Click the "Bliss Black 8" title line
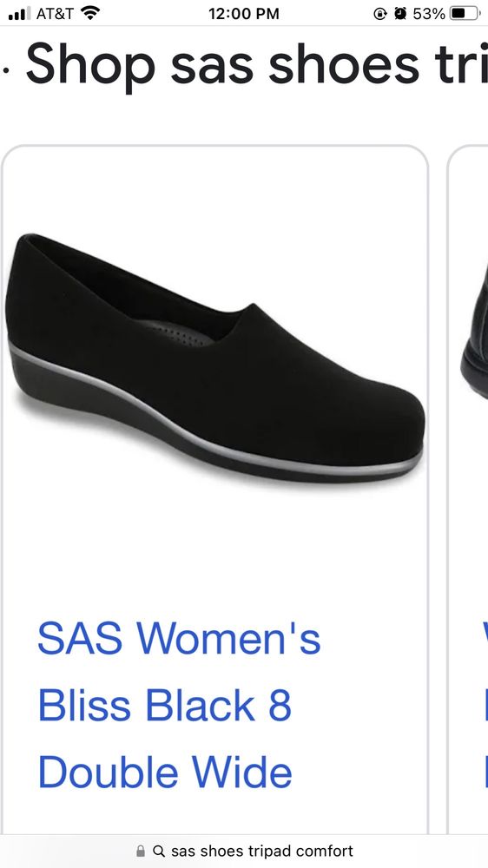Screen dimensions: 488x868 (x=164, y=705)
